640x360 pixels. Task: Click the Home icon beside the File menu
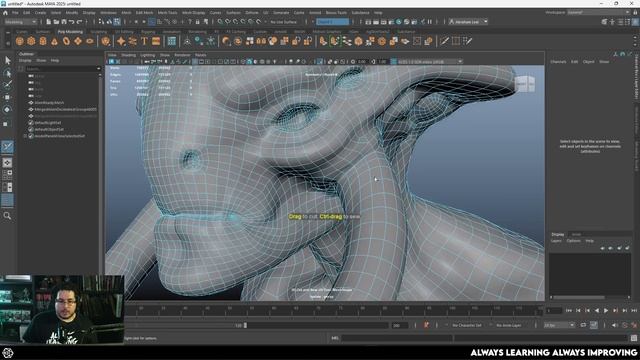[x=5, y=13]
